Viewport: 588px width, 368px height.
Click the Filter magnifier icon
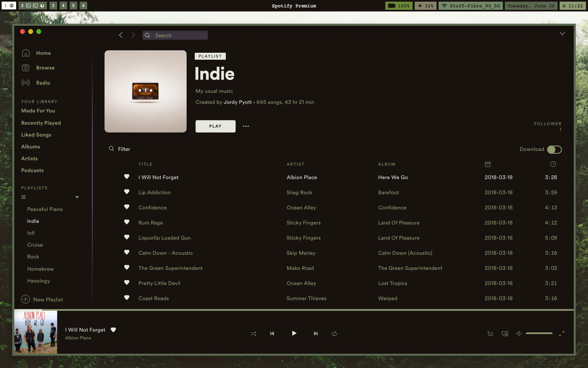111,149
